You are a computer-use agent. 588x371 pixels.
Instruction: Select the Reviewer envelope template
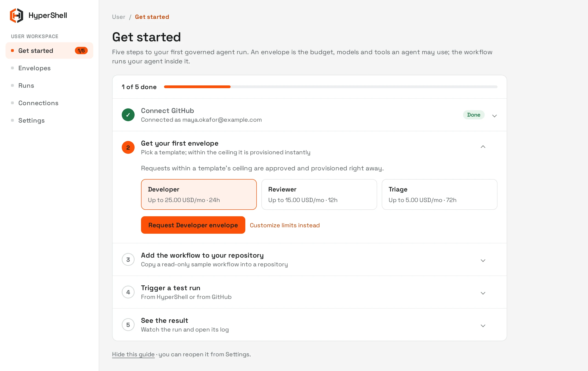[x=319, y=194]
